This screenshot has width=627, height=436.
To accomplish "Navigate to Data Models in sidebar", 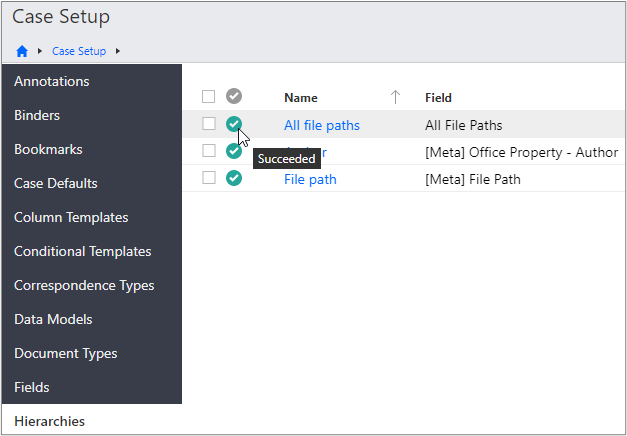I will 53,319.
